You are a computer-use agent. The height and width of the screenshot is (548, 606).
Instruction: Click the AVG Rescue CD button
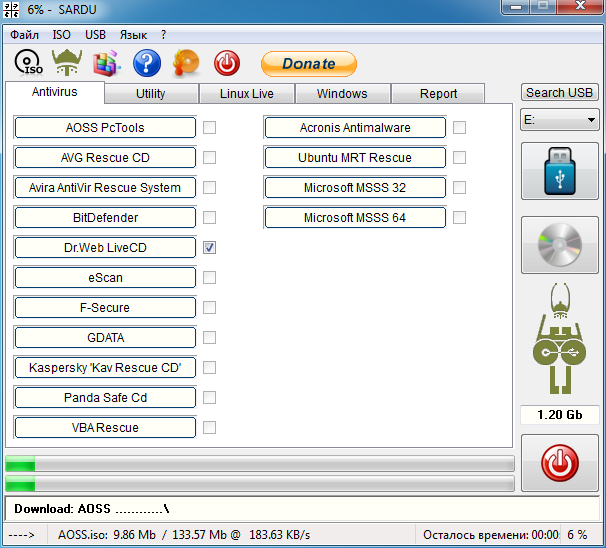tap(105, 158)
